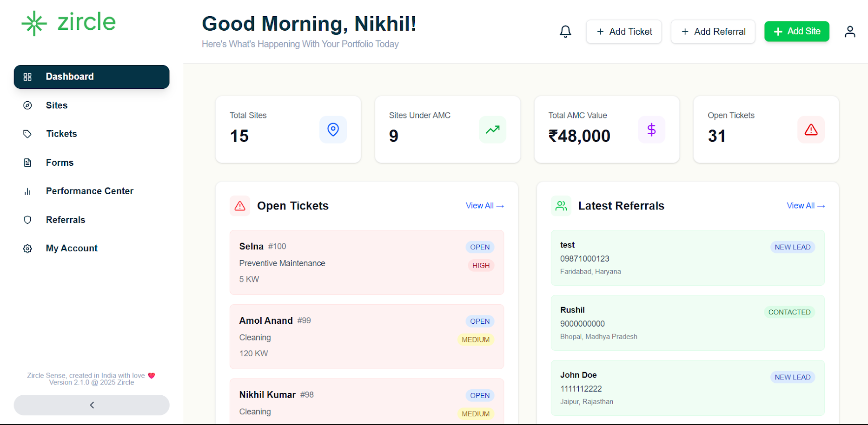Click the NEW LEAD badge on test referral
The image size is (868, 425).
tap(793, 247)
